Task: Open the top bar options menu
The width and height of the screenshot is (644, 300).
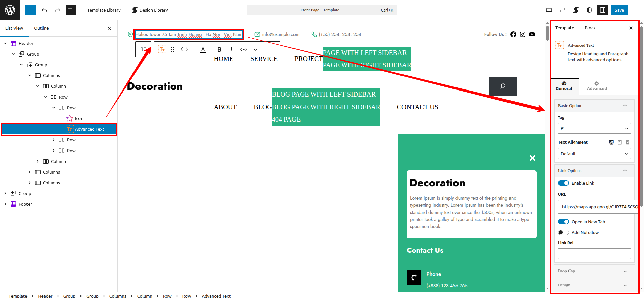Action: click(x=636, y=10)
